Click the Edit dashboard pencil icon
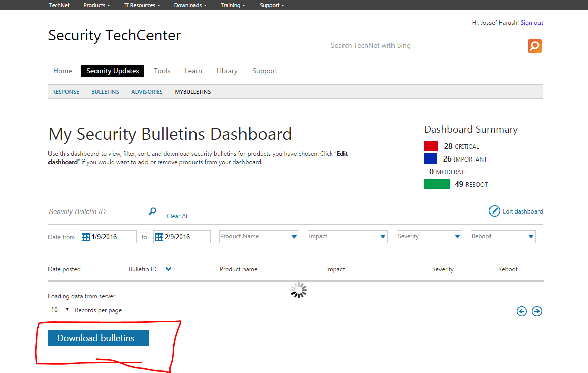588x373 pixels. (494, 211)
